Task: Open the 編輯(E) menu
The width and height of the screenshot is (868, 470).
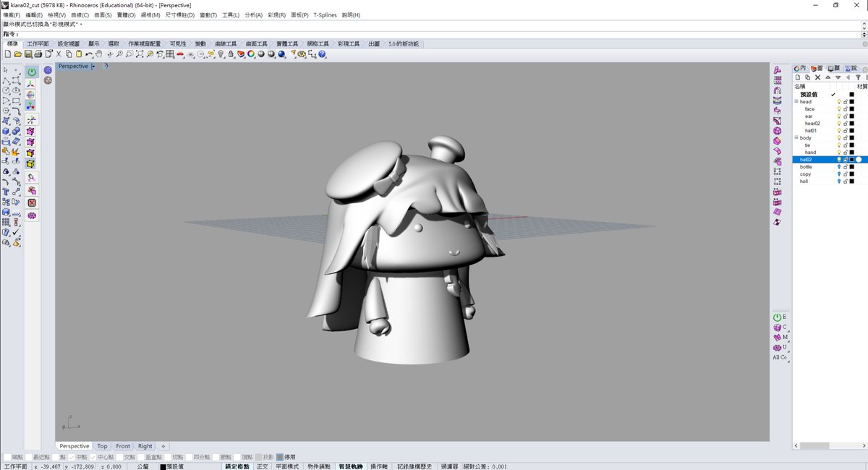Action: click(x=34, y=14)
